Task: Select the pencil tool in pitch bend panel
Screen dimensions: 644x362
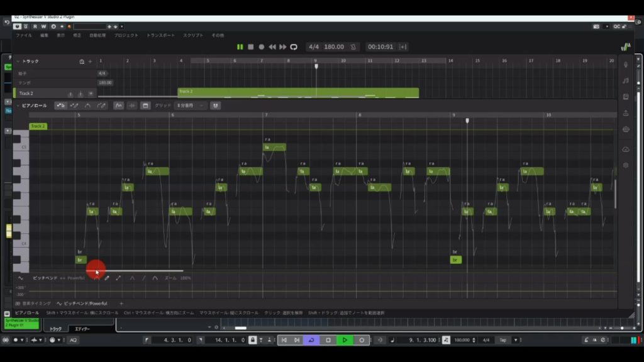Action: (107, 278)
